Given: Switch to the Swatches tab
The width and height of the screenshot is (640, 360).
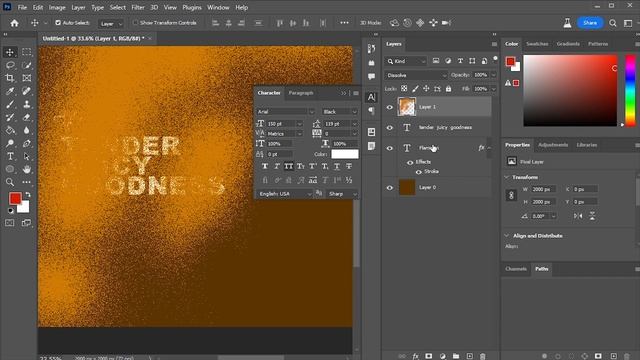Looking at the screenshot, I should pyautogui.click(x=537, y=44).
